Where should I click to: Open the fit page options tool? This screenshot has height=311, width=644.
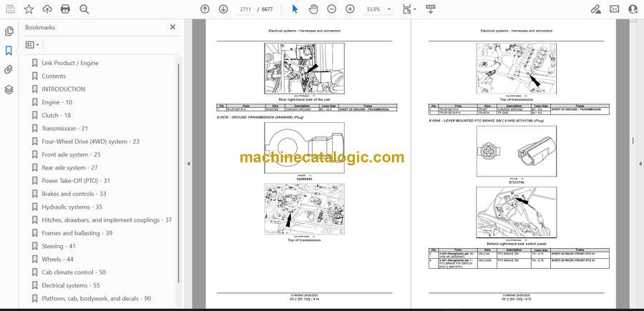coord(409,9)
